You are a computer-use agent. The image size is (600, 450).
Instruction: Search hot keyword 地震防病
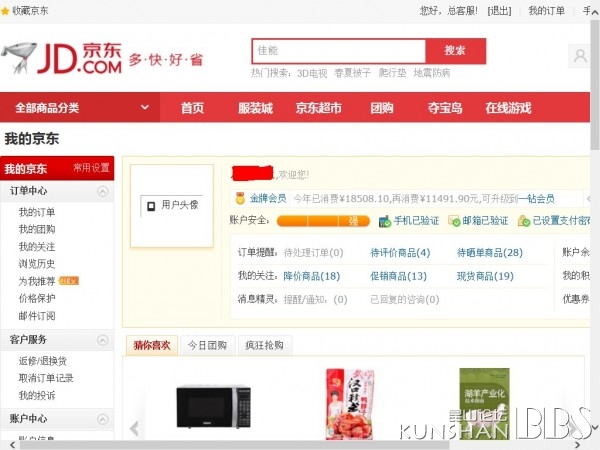(x=432, y=73)
